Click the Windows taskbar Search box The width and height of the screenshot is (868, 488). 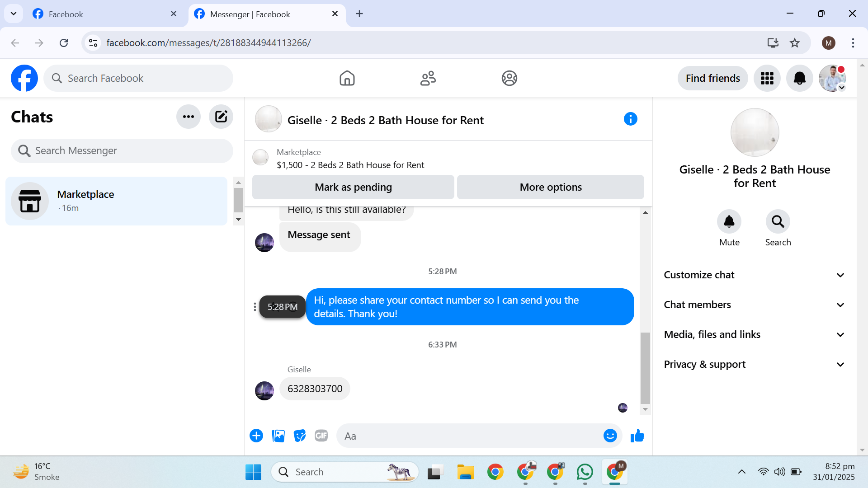345,472
